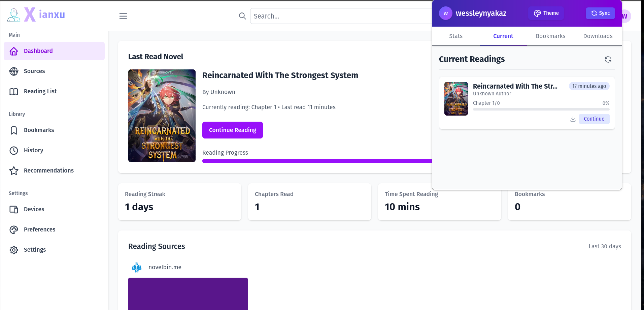This screenshot has height=310, width=644.
Task: Click the Chapters Read card
Action: tap(310, 202)
